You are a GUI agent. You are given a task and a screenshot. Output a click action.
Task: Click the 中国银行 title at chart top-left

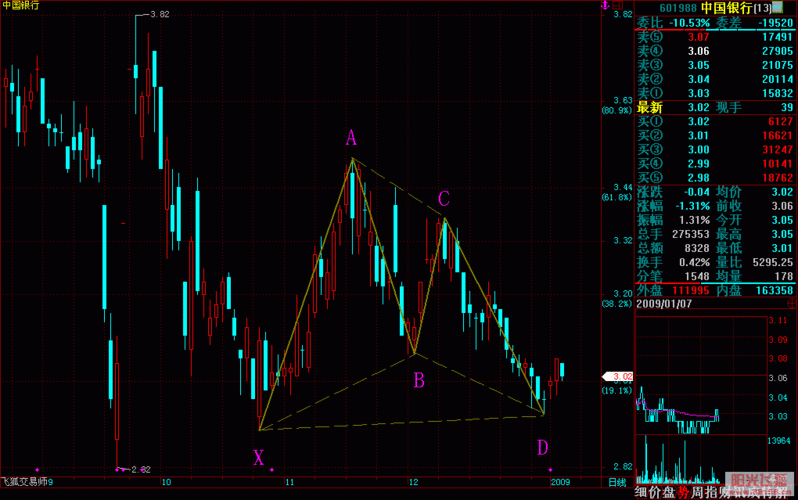[21, 6]
